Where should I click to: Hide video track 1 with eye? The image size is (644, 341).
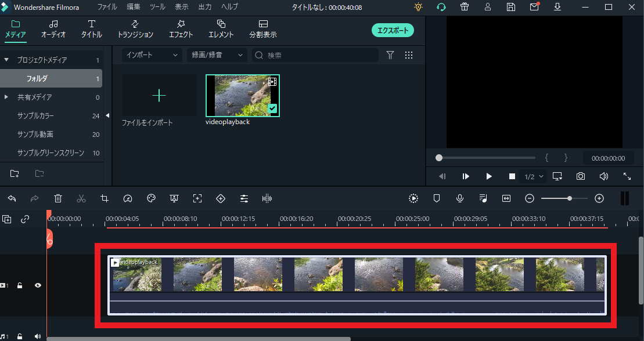pos(38,285)
